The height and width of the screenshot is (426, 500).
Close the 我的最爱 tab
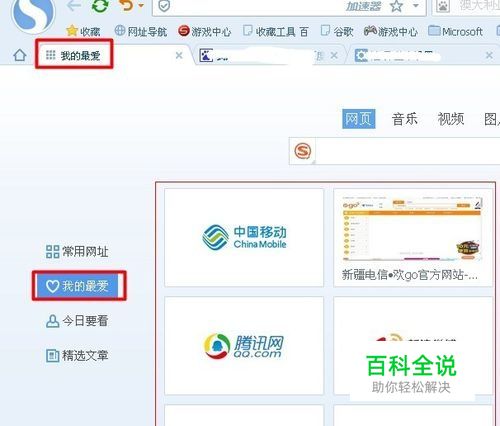[x=179, y=55]
